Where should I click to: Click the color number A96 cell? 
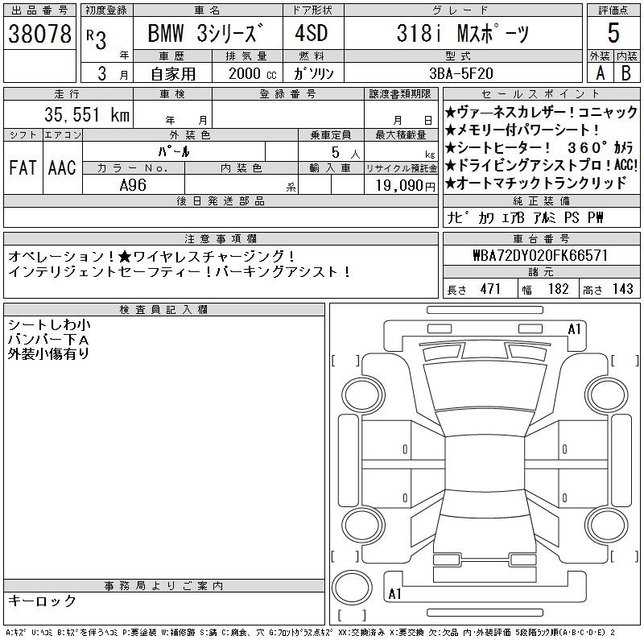point(134,184)
